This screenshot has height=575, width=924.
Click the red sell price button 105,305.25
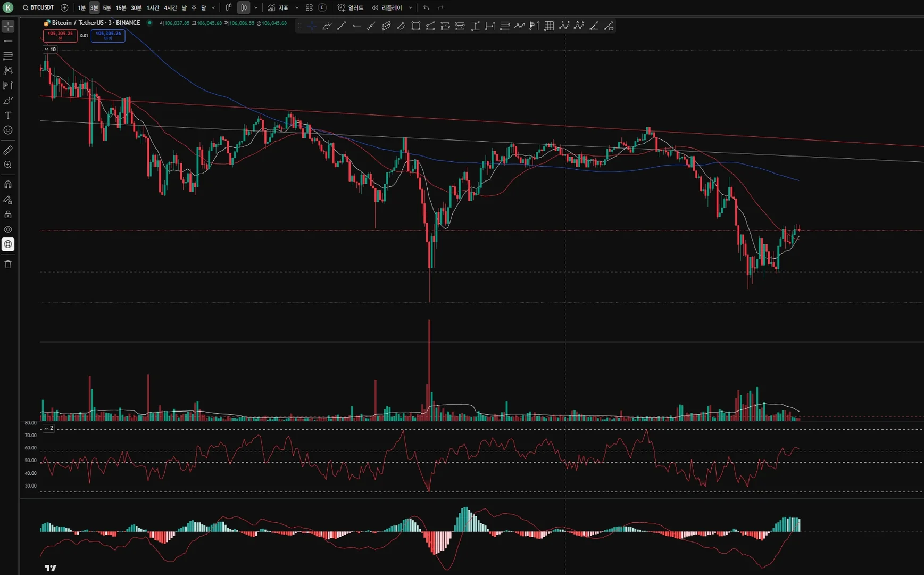[x=60, y=36]
